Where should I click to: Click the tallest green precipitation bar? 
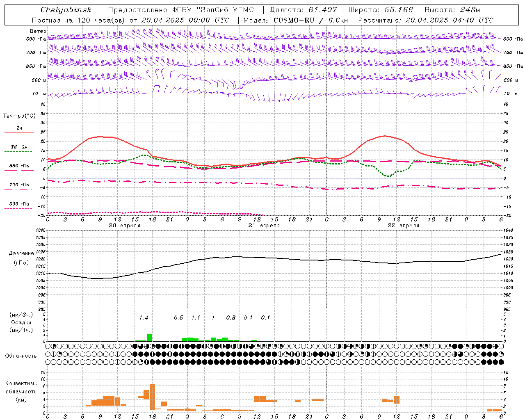tap(150, 338)
